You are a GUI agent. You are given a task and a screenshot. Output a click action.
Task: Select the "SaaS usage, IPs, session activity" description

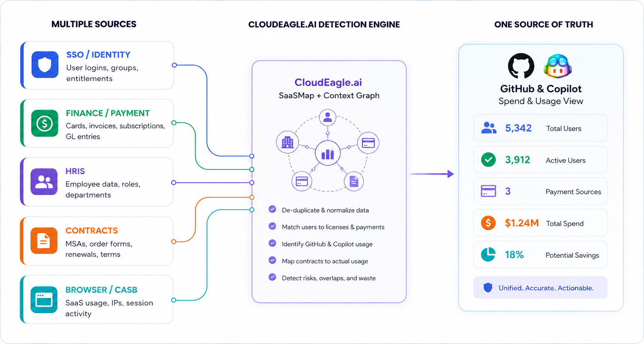coord(109,308)
